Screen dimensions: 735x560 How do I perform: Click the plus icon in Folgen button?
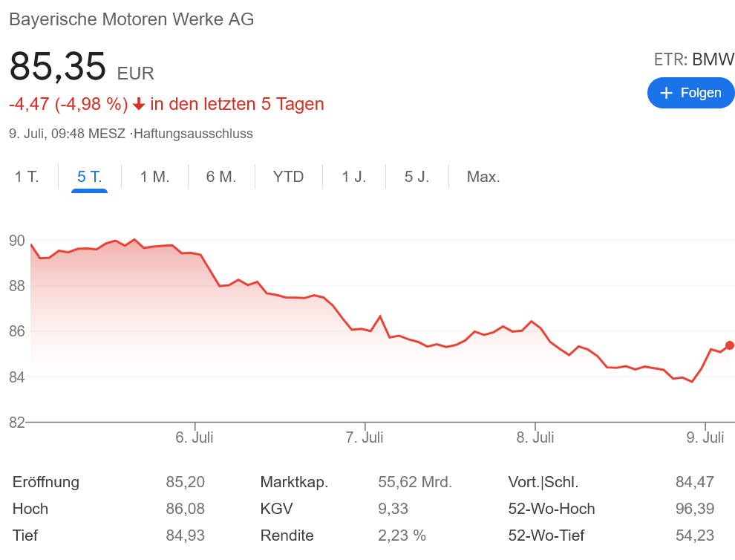[x=666, y=93]
